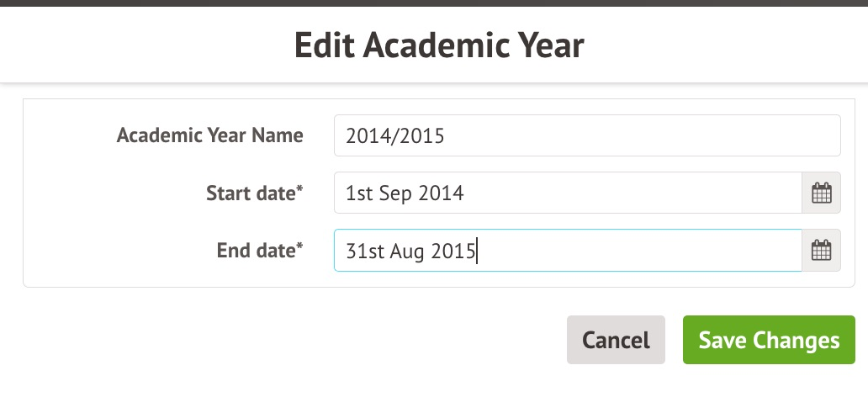The image size is (868, 397).
Task: Open the Start date calendar picker
Action: [821, 193]
